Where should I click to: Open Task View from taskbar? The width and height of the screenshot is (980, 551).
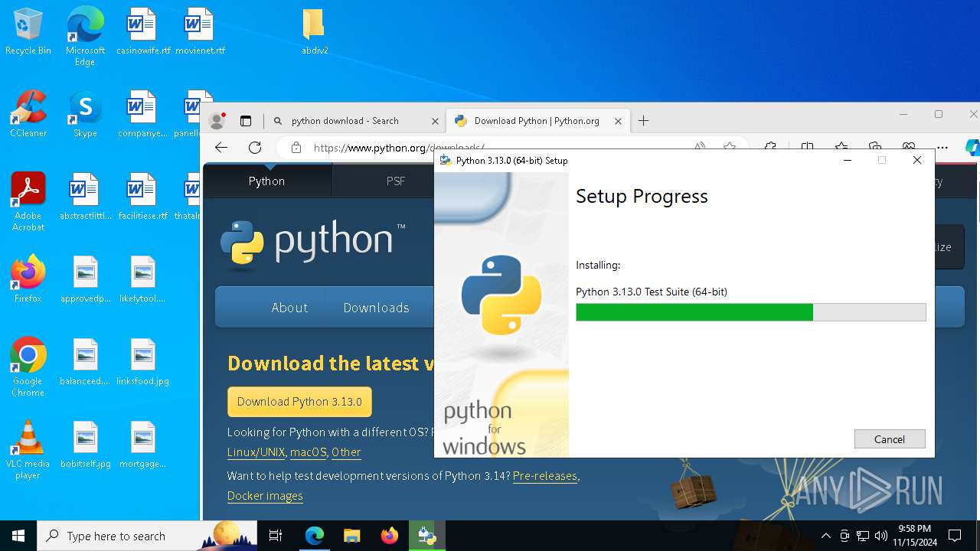[276, 536]
